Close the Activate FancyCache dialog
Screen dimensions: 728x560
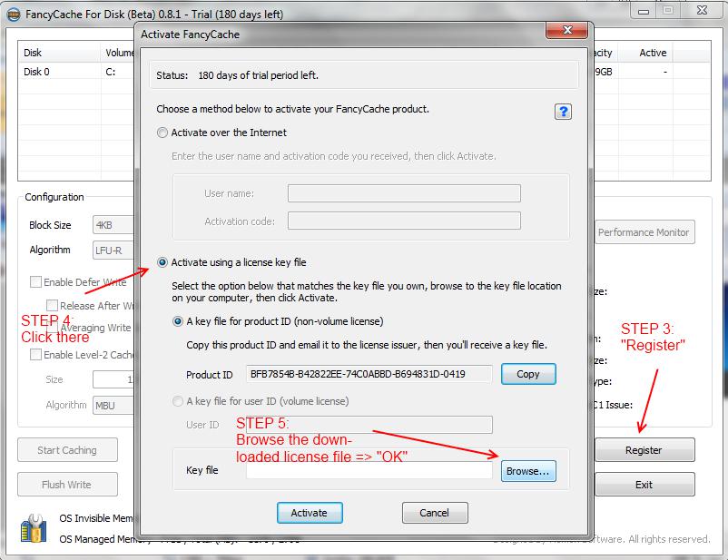[567, 30]
